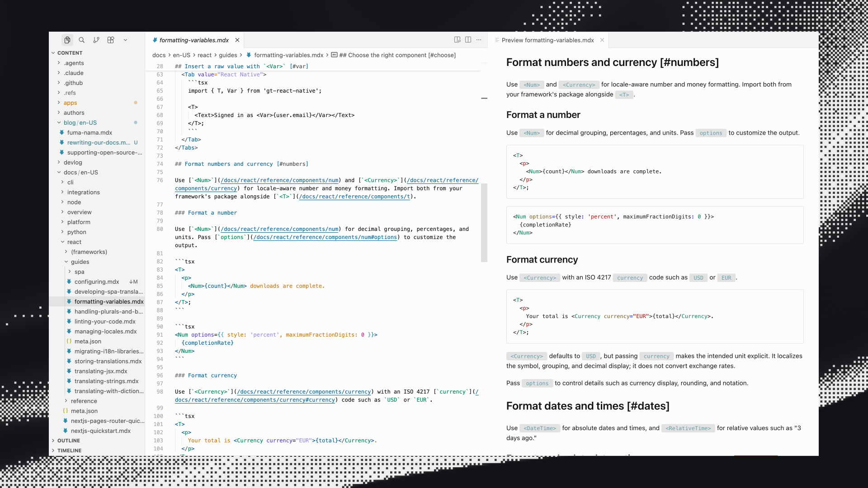Open fuma-nama.mdx file
The height and width of the screenshot is (488, 868).
(97, 133)
